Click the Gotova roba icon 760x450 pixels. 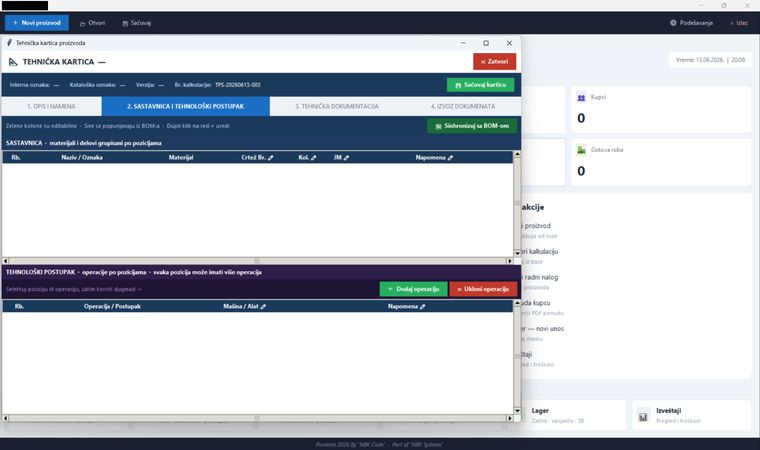(x=581, y=150)
